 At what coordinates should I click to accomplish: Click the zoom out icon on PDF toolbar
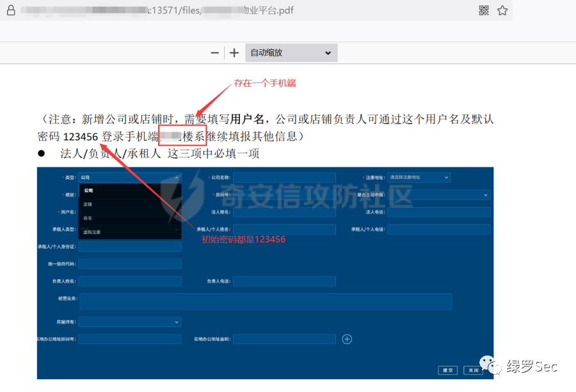point(214,53)
